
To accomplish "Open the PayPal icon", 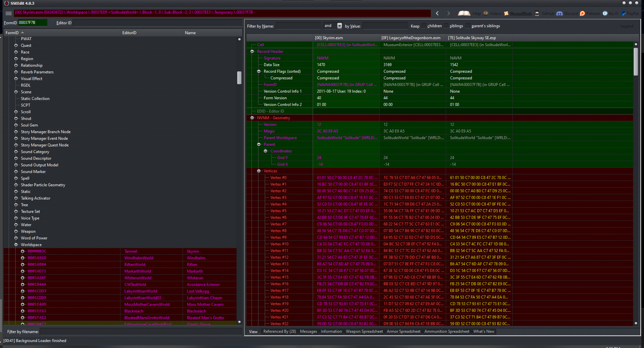I will (x=624, y=13).
